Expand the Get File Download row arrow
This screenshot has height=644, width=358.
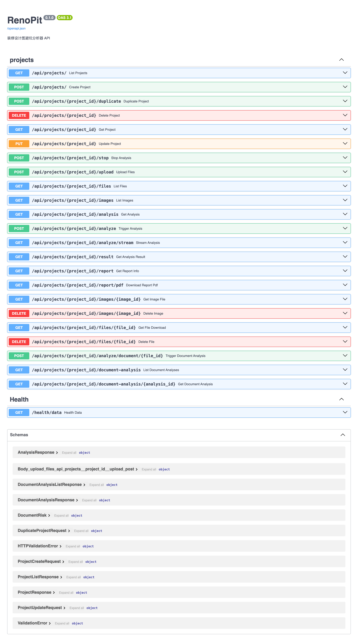tap(345, 327)
